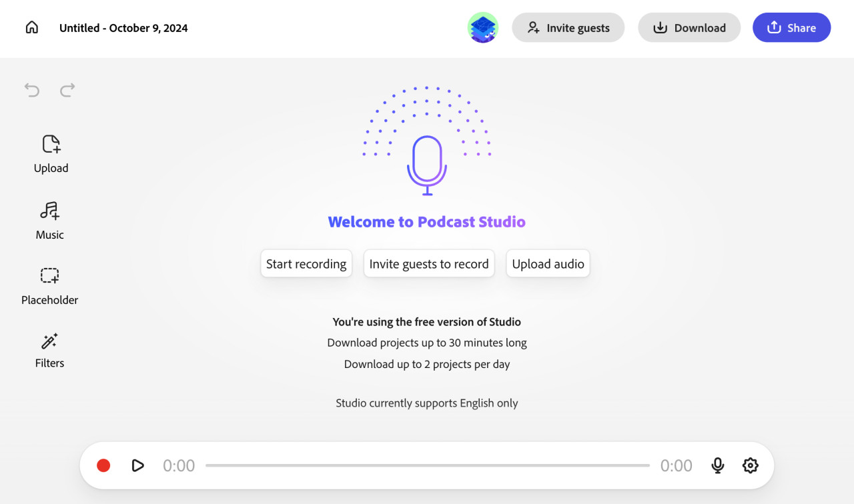854x504 pixels.
Task: Open microphone input options
Action: tap(717, 465)
